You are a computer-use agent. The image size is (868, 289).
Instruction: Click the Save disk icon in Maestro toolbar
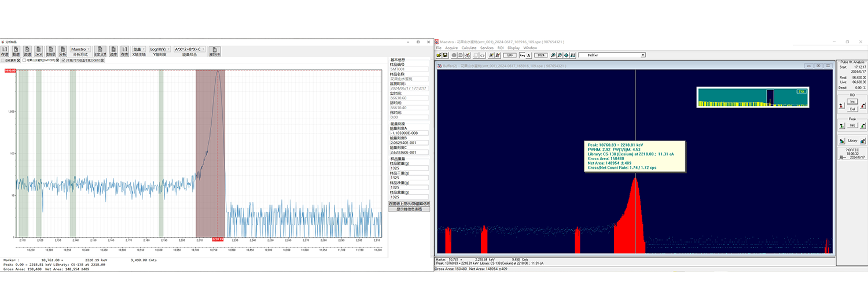(445, 55)
